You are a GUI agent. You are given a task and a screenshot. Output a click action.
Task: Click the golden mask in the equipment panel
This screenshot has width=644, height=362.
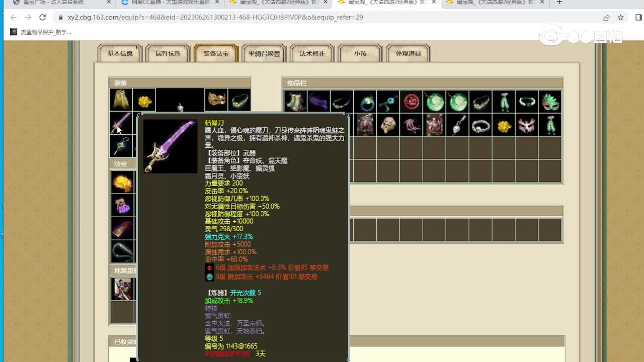(216, 100)
